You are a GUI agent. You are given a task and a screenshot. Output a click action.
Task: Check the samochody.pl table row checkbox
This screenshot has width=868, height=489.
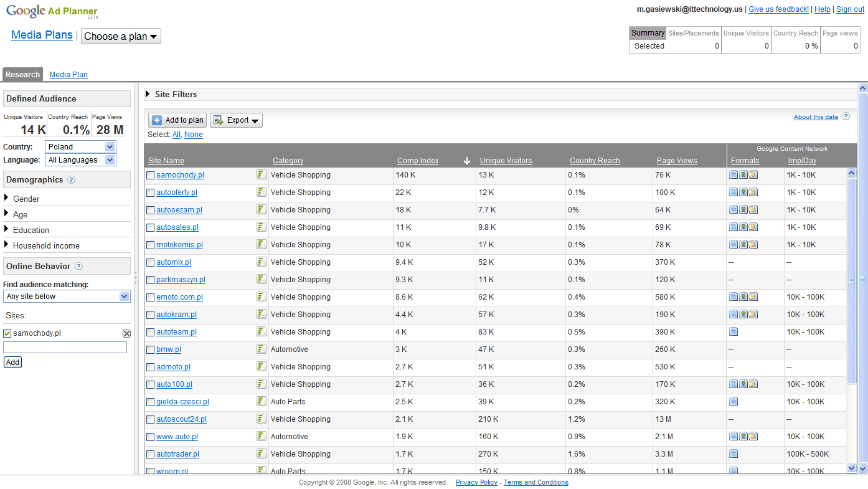point(150,176)
